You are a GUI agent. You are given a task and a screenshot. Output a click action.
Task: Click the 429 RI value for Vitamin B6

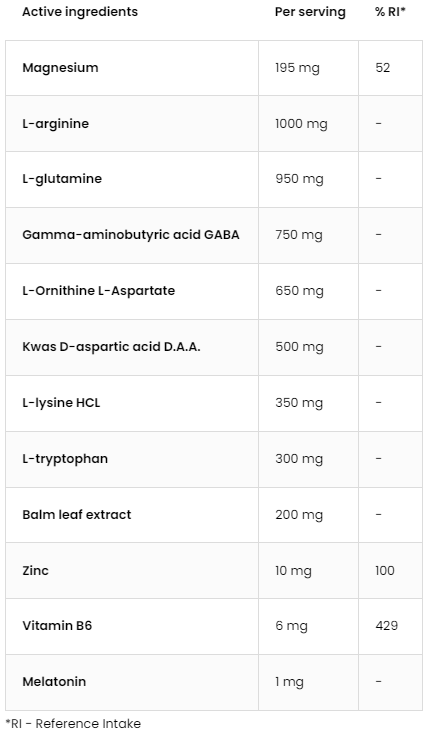coord(386,626)
